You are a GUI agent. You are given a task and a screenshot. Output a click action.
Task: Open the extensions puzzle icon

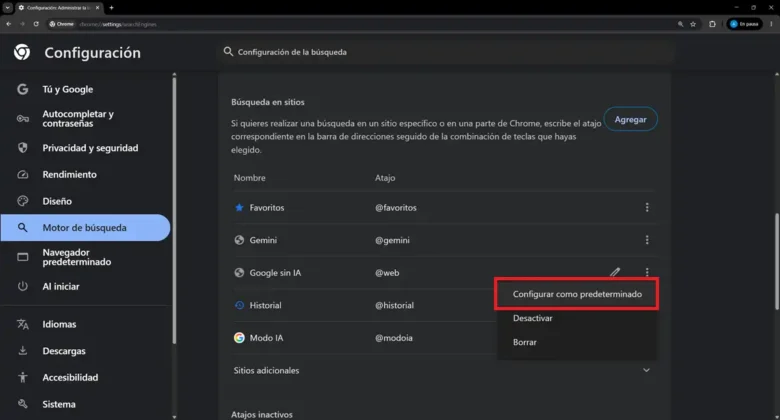click(712, 24)
